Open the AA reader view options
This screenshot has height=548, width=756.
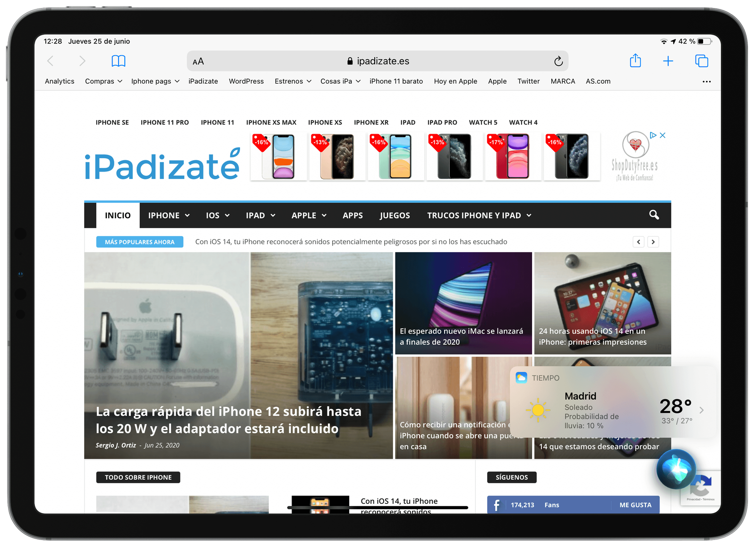click(198, 61)
